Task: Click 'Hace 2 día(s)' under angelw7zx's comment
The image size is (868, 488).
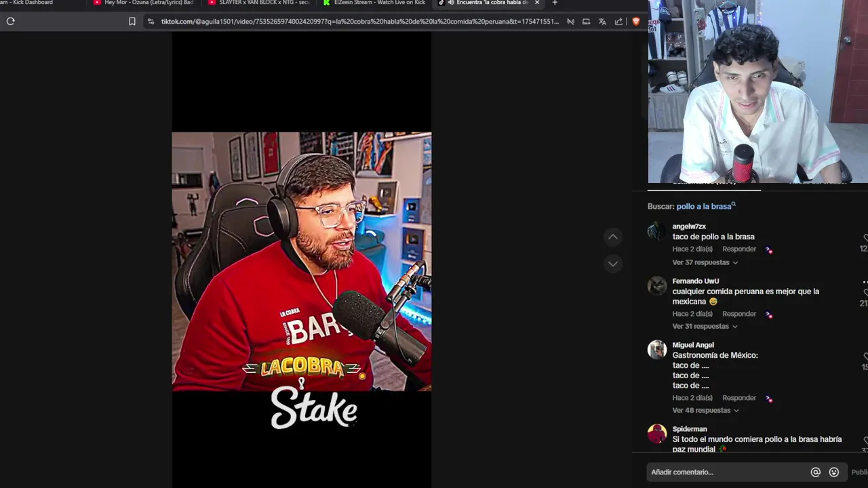Action: tap(692, 249)
